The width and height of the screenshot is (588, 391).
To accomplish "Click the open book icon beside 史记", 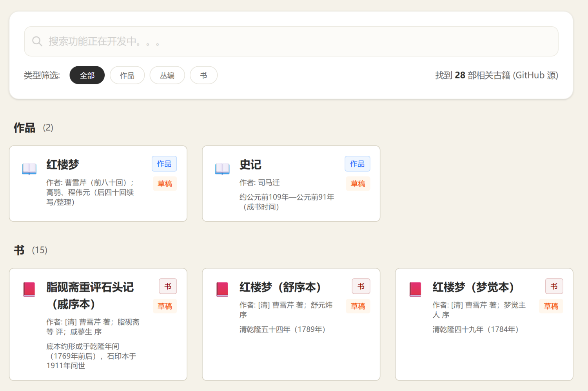I will point(222,169).
